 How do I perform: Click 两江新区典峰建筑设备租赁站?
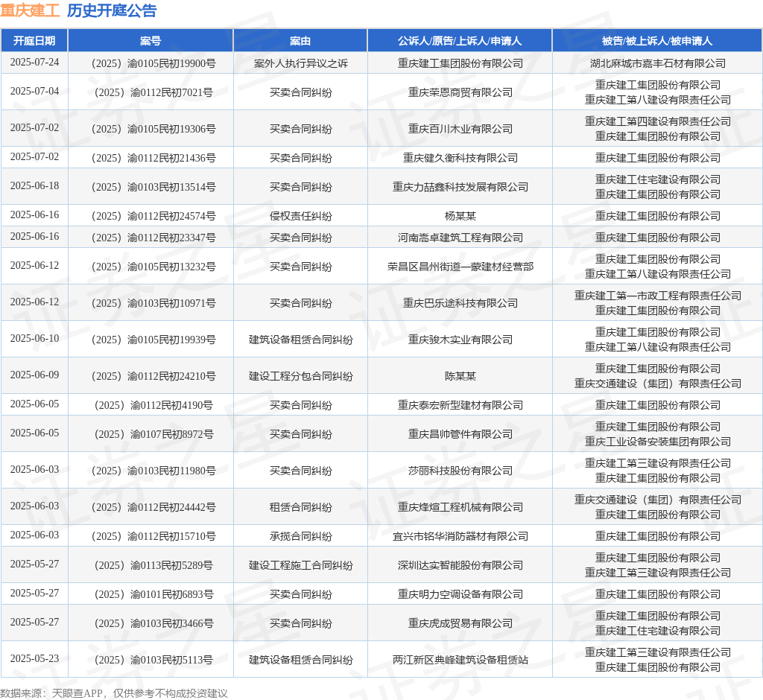coord(460,660)
